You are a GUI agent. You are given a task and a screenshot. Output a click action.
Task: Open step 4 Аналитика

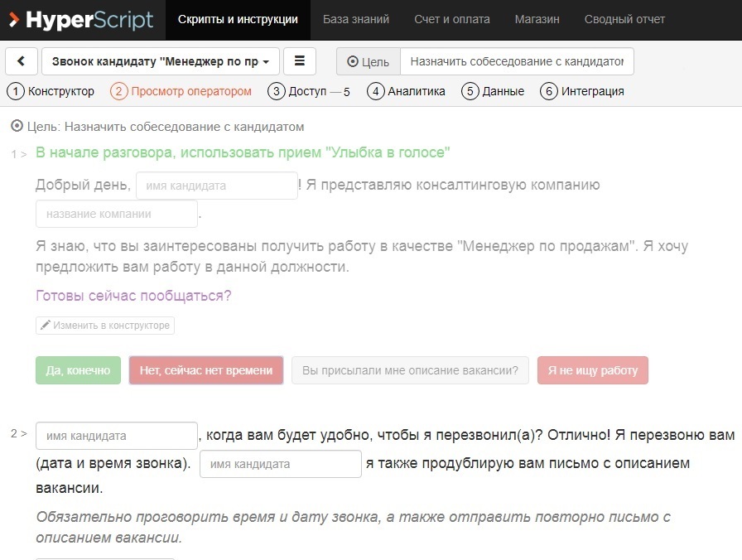(406, 91)
